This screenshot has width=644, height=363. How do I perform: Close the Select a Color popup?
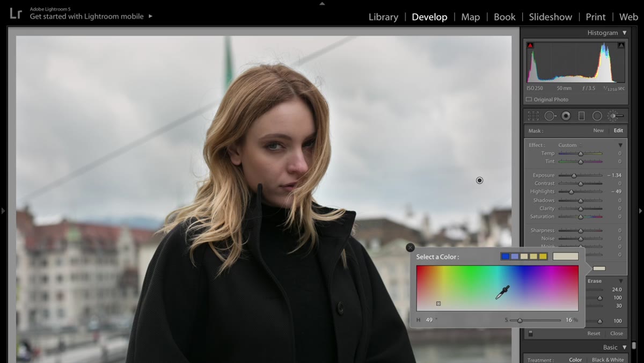[411, 248]
